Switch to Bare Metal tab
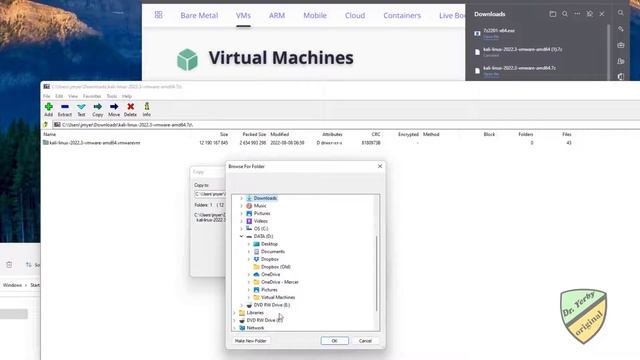 tap(199, 16)
